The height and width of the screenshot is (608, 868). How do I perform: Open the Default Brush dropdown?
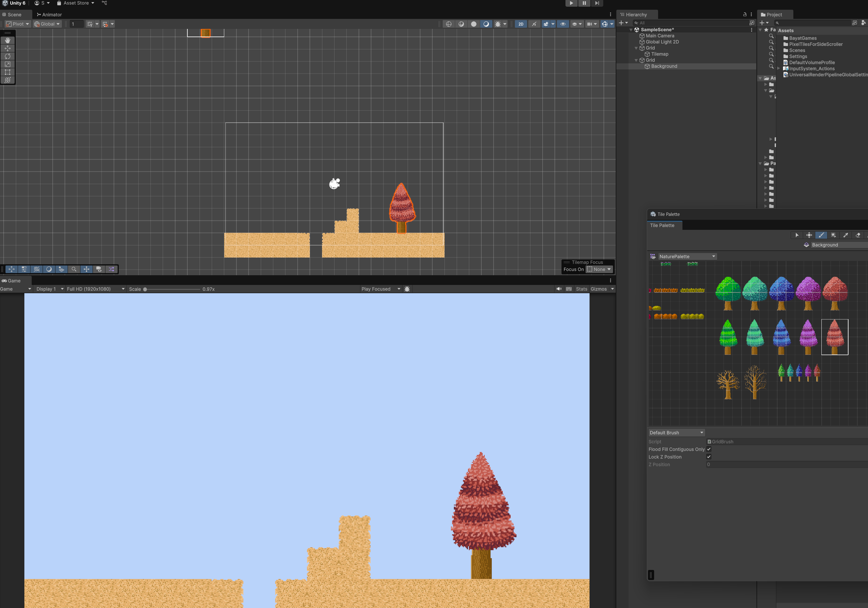pos(676,433)
